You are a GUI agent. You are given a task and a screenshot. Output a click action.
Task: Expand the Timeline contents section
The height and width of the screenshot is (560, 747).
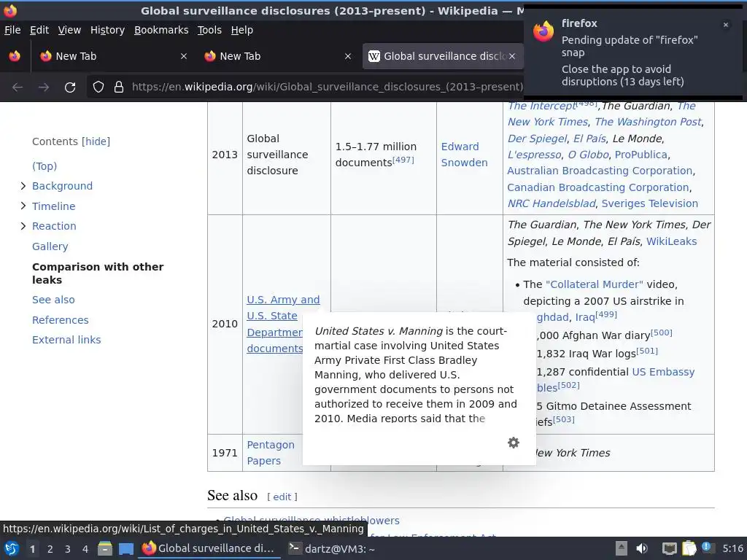click(23, 206)
